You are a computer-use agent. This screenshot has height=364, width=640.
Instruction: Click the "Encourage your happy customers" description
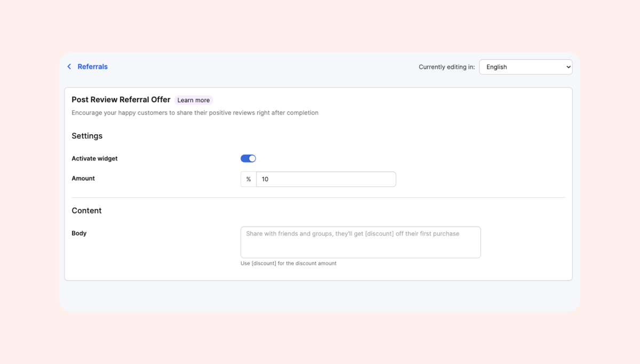click(195, 113)
